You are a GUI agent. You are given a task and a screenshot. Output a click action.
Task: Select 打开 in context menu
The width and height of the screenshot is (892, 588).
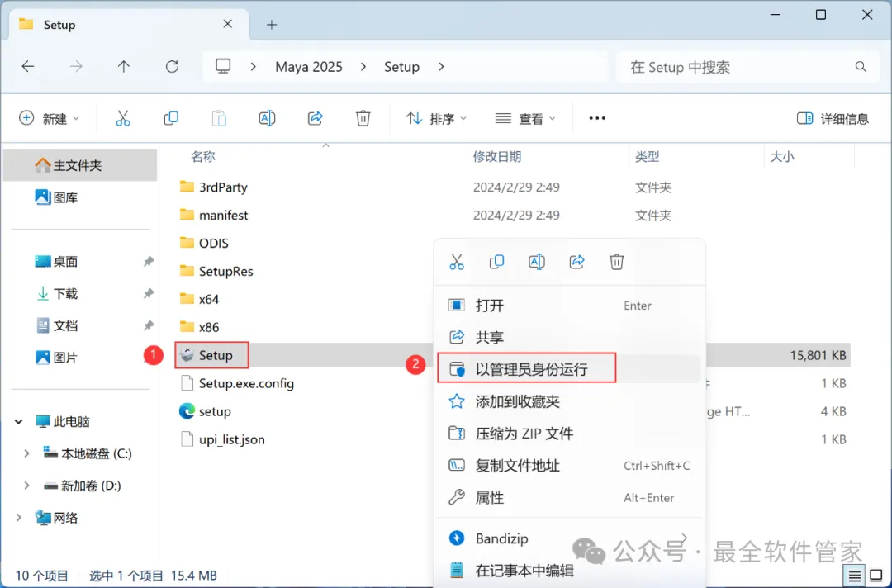pyautogui.click(x=569, y=306)
